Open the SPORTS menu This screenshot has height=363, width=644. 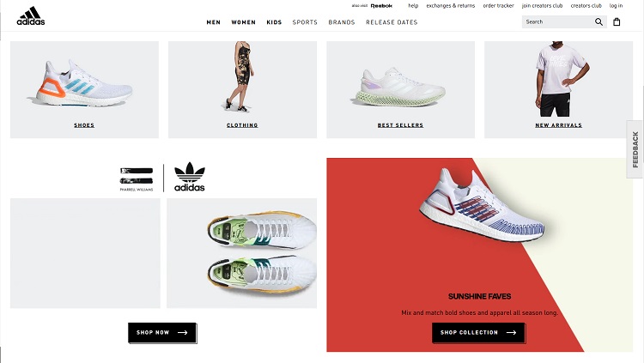[x=305, y=22]
